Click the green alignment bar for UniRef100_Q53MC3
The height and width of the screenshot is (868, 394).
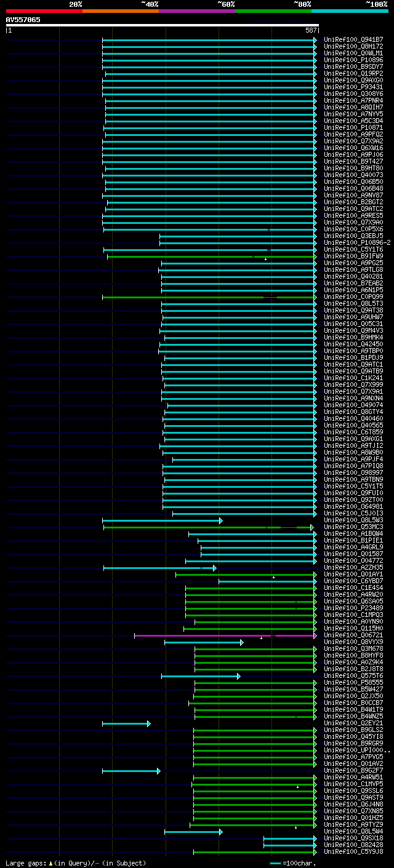click(208, 527)
